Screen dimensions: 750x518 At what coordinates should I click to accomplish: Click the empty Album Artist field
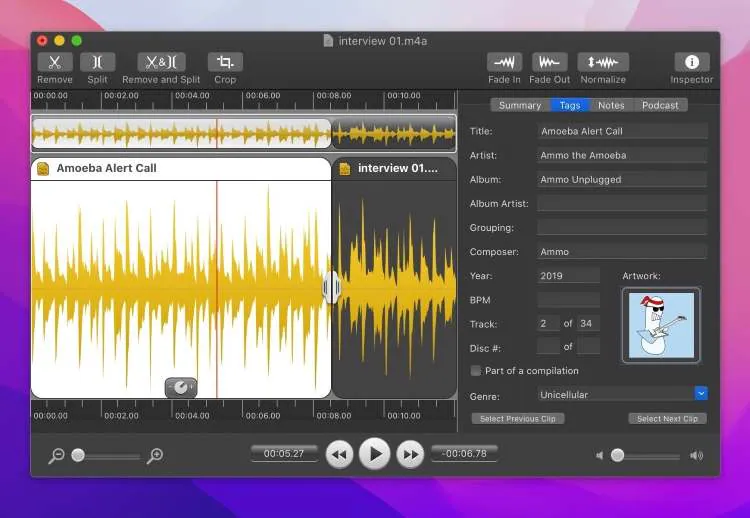click(x=622, y=203)
